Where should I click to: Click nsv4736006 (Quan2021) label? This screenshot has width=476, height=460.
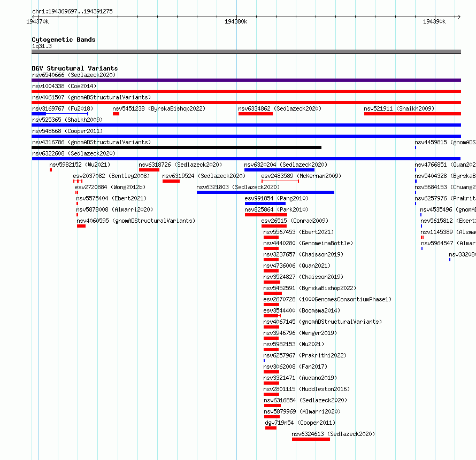[x=297, y=266]
